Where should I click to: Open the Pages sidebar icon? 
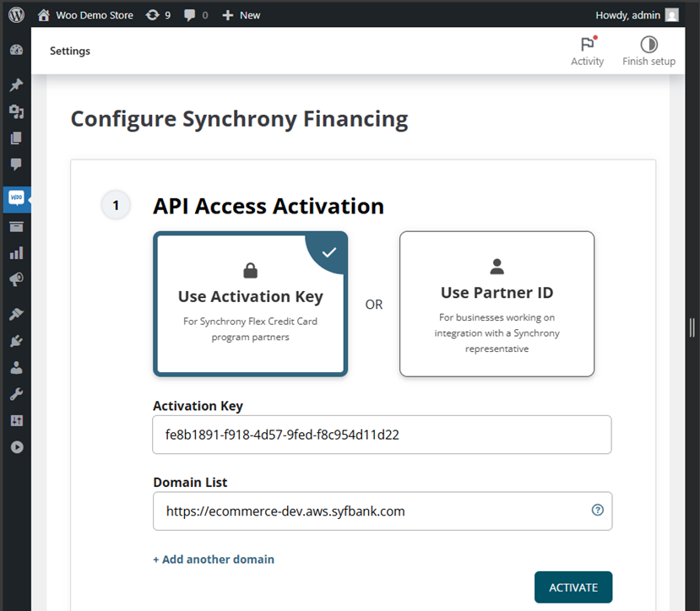pyautogui.click(x=16, y=138)
